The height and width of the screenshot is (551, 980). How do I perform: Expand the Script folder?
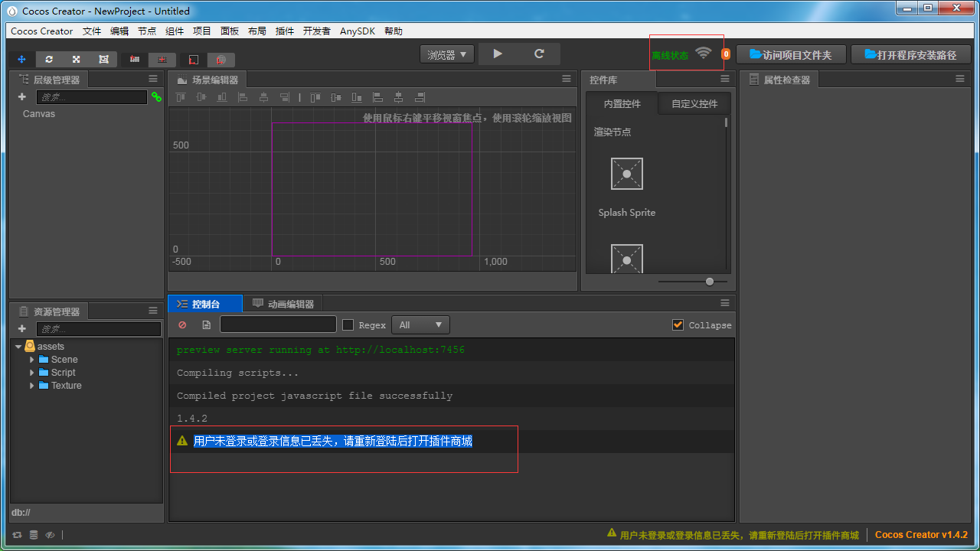32,373
